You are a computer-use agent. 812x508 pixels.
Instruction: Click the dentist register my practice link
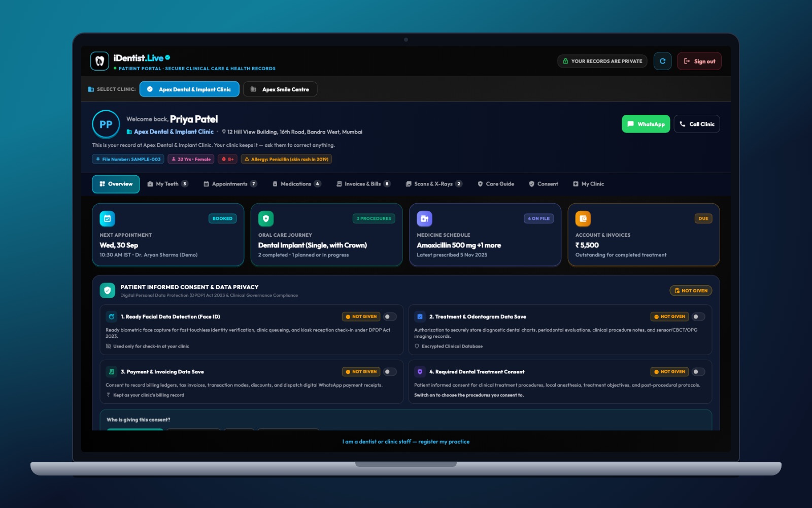click(405, 441)
